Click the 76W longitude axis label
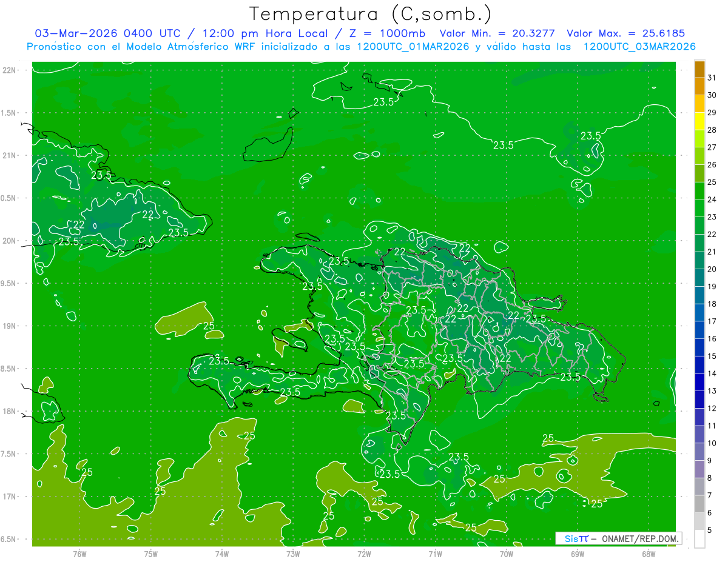The image size is (728, 562). click(x=79, y=554)
